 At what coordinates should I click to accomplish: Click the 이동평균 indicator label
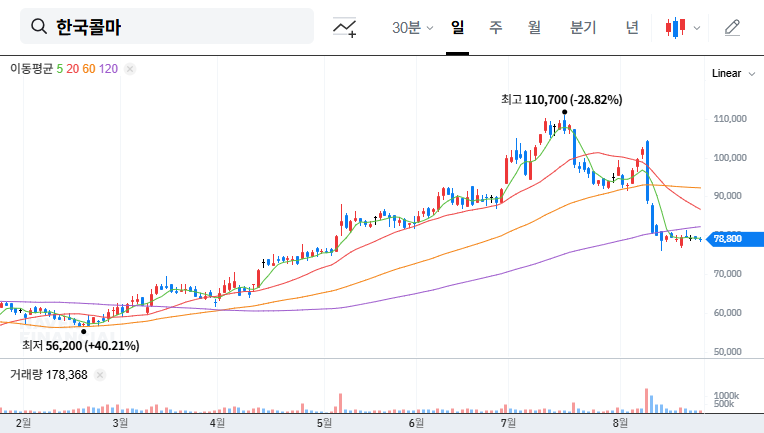[31, 69]
